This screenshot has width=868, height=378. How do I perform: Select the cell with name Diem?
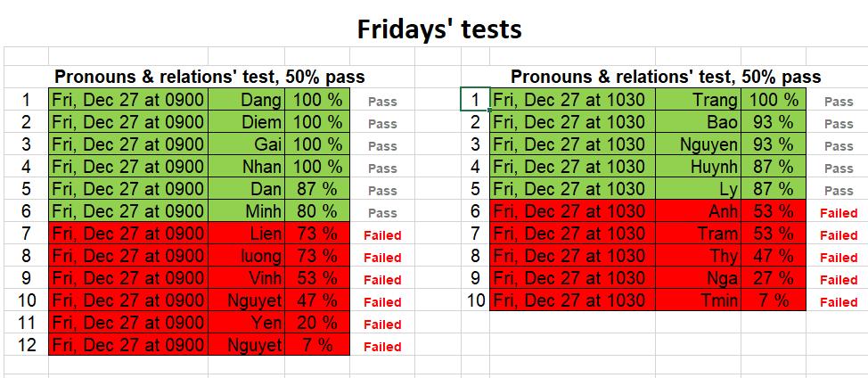246,122
